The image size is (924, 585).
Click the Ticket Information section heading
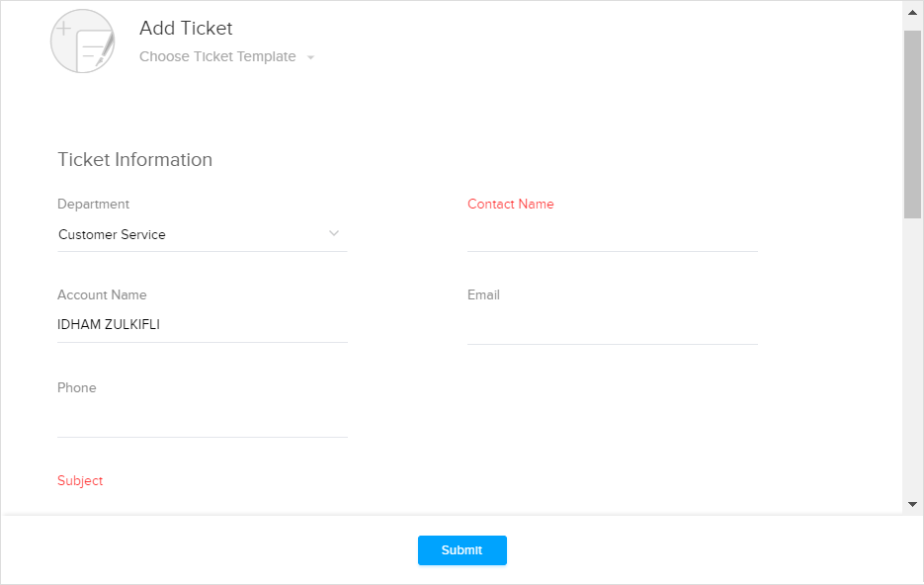[134, 159]
